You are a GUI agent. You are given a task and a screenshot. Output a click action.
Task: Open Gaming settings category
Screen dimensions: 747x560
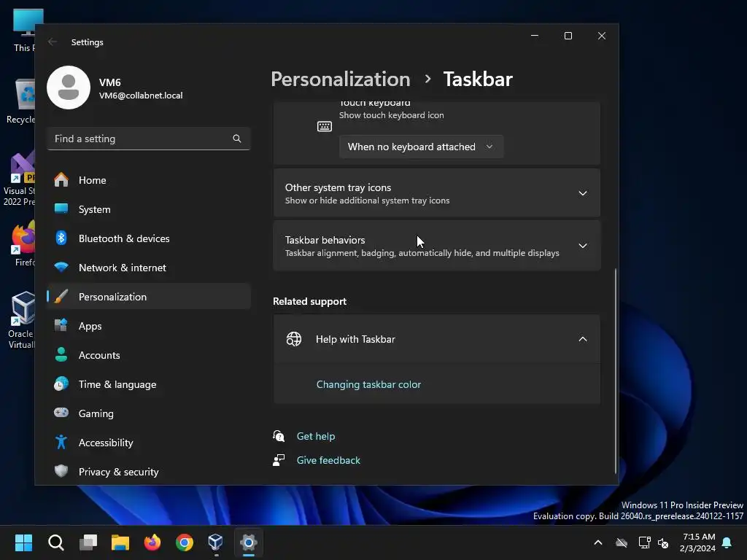click(x=149, y=413)
